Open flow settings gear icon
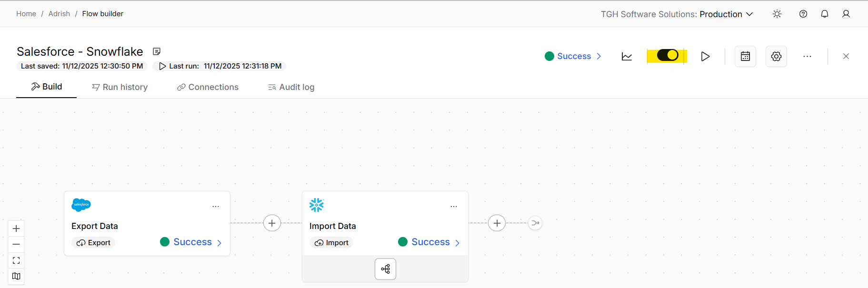The width and height of the screenshot is (868, 288). [x=776, y=56]
